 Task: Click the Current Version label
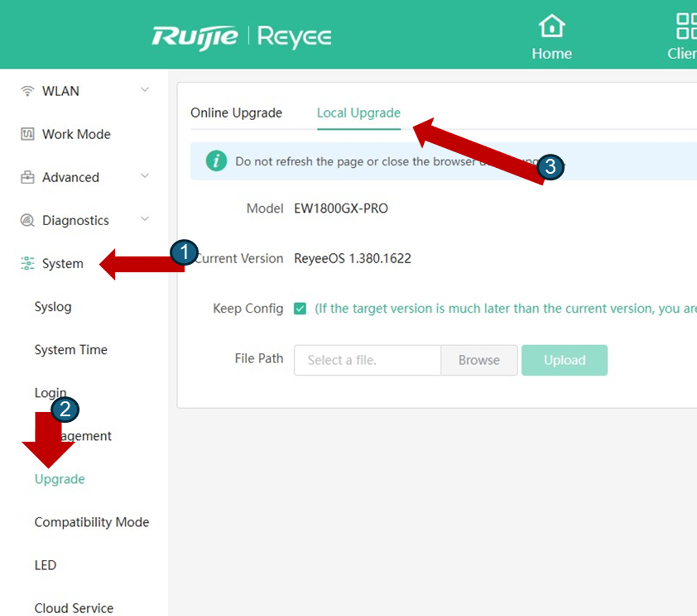[x=239, y=259]
